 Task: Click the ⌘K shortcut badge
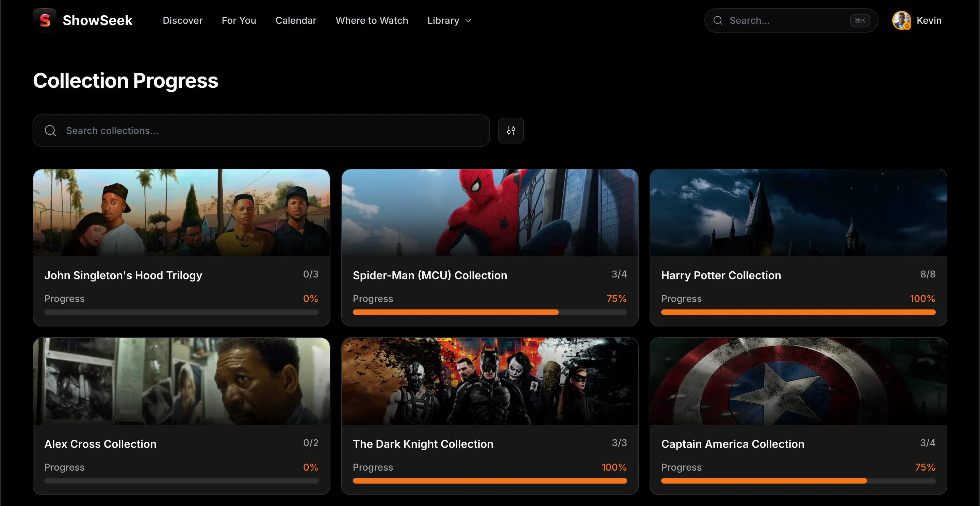point(860,20)
